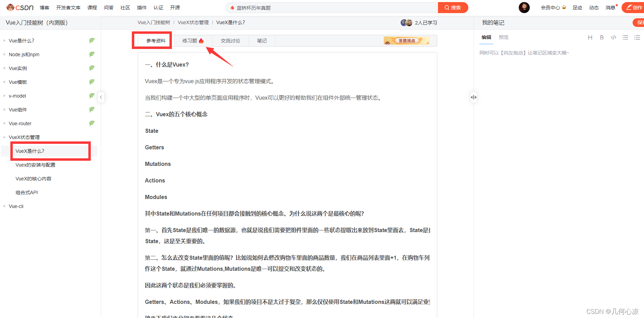Select 编辑 tab in notes panel
Viewport: 644px width, 318px height.
486,37
